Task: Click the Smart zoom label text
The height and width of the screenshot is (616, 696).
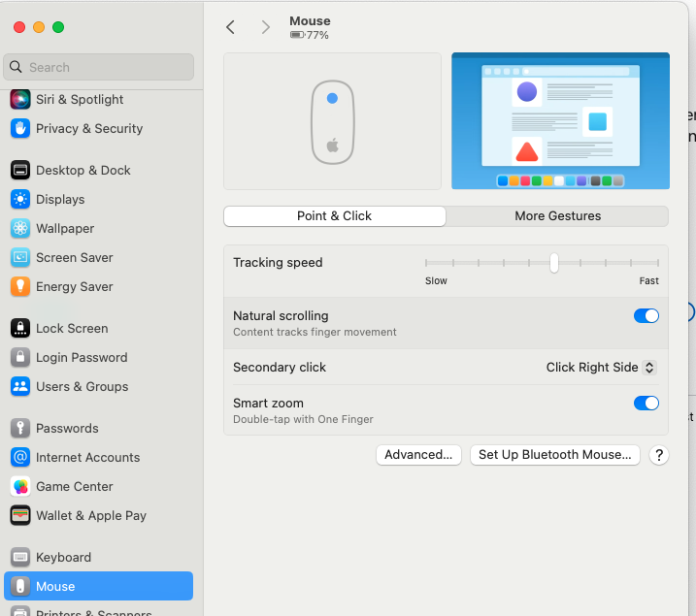Action: point(268,404)
